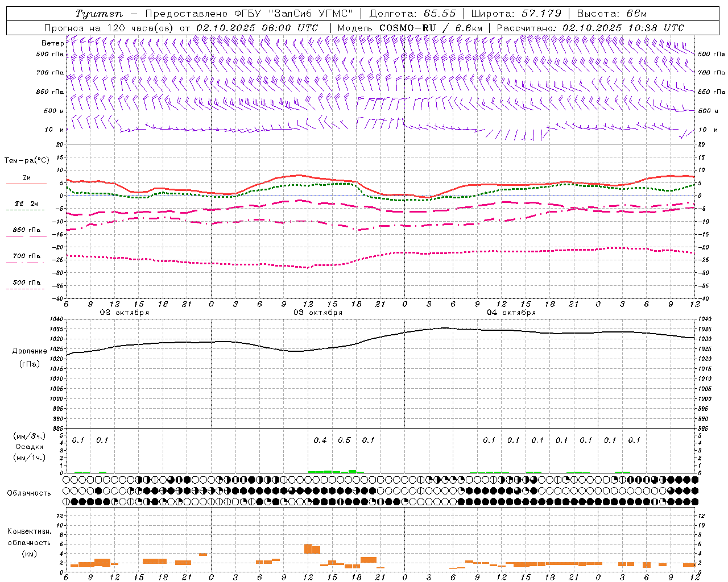
Task: Click the "(мм/1ч.)" precipitation unit label
Action: pos(30,458)
